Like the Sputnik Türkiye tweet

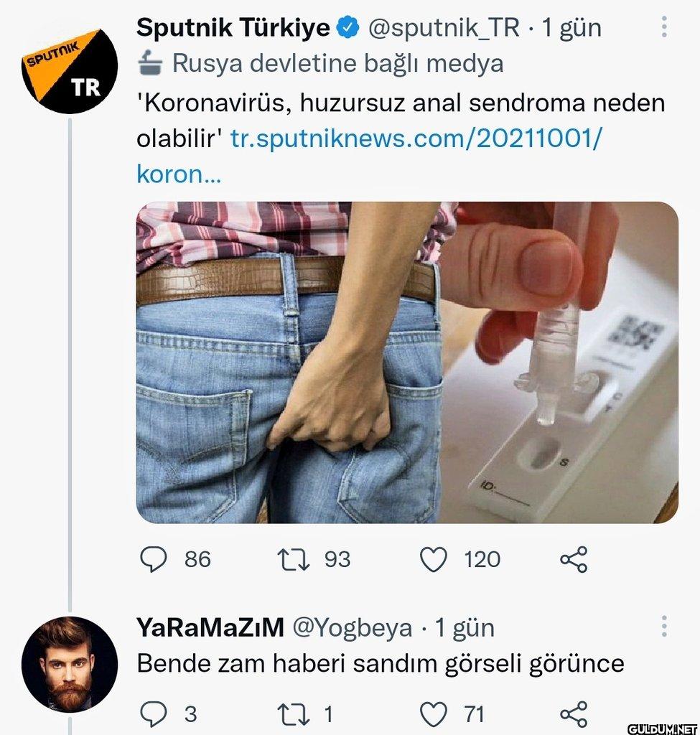coord(433,559)
